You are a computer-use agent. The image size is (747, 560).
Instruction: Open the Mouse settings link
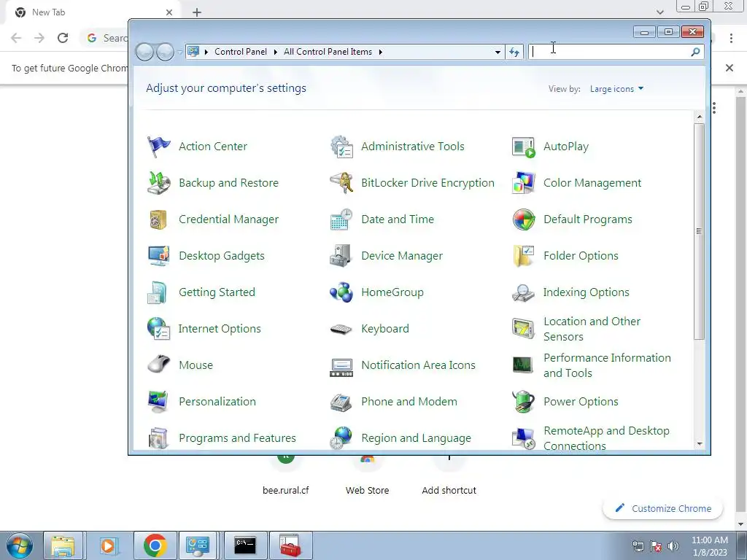[196, 365]
